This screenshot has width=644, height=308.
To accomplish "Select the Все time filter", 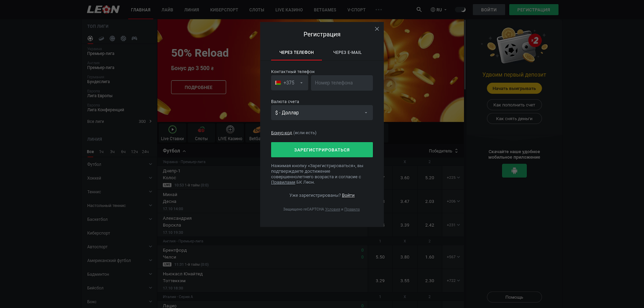I will (90, 152).
